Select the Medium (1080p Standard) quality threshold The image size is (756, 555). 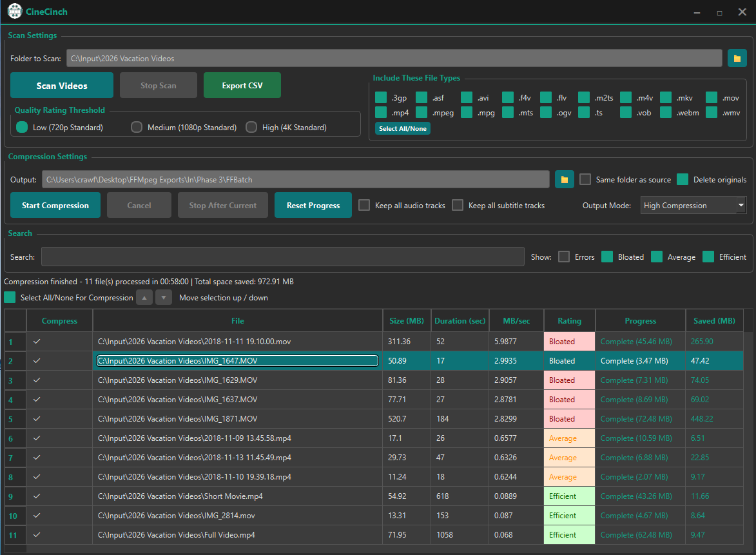tap(136, 127)
